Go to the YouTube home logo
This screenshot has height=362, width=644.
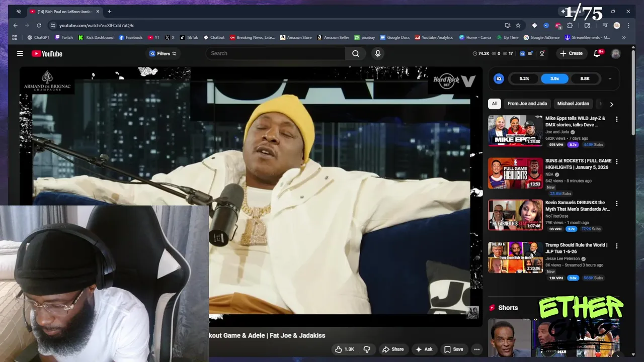(x=47, y=53)
